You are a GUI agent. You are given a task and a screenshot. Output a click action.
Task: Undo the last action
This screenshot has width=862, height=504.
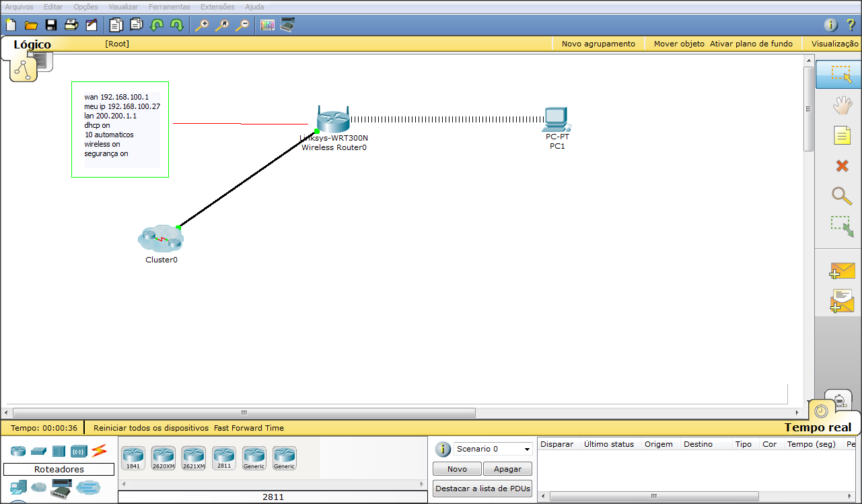coord(157,26)
